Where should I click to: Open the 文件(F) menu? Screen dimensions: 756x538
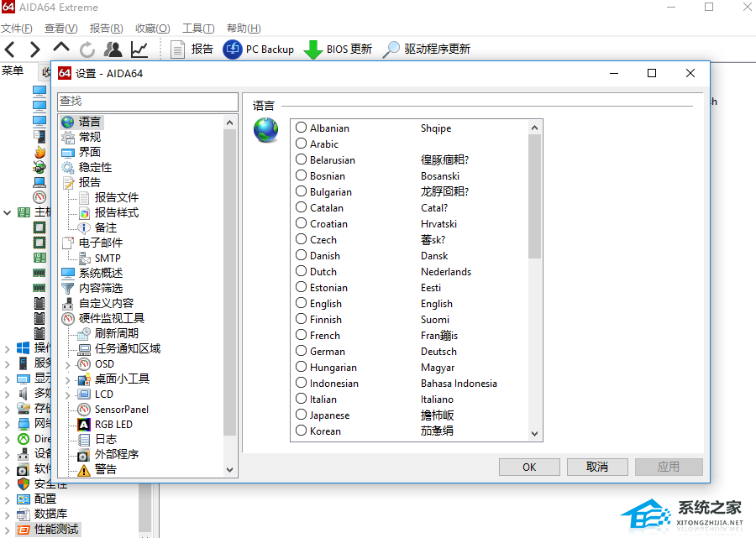[x=17, y=29]
